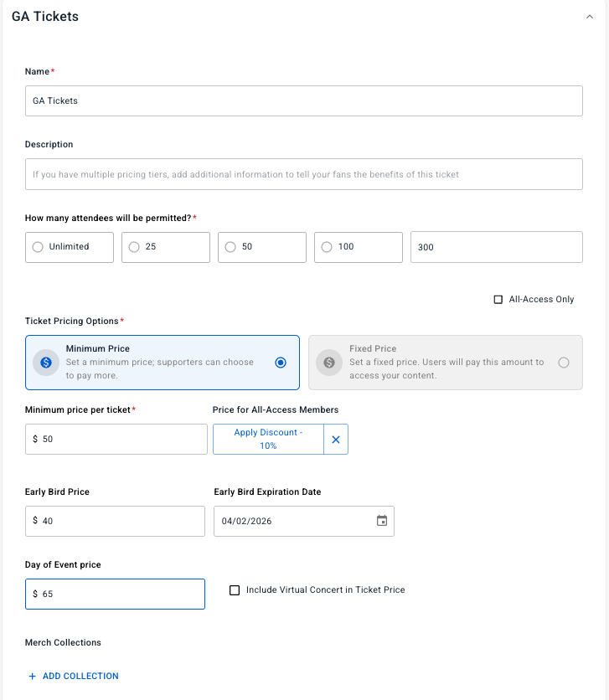Click the Minimum Price dollar icon

click(x=46, y=363)
